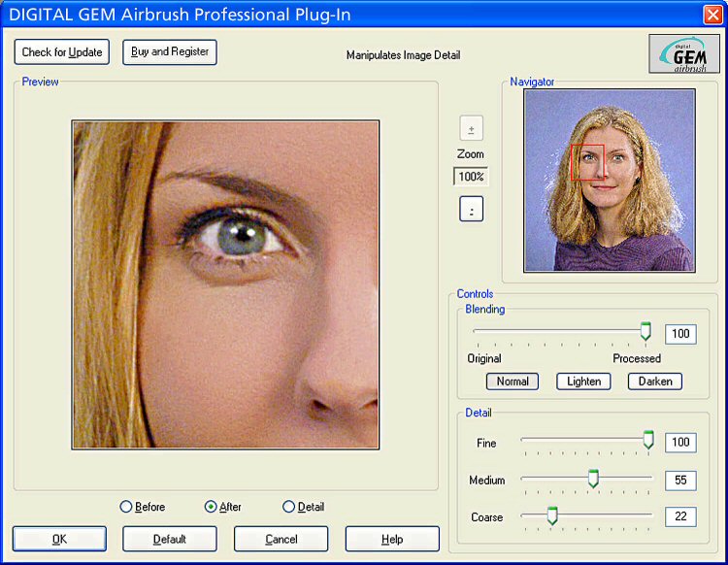Image resolution: width=728 pixels, height=565 pixels.
Task: Select the Before preview radio button
Action: click(126, 507)
